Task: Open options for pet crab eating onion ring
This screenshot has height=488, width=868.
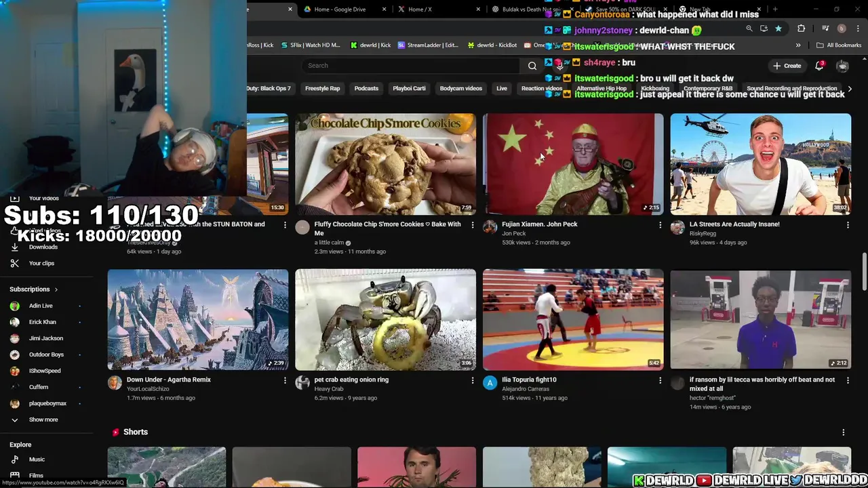Action: pyautogui.click(x=473, y=381)
